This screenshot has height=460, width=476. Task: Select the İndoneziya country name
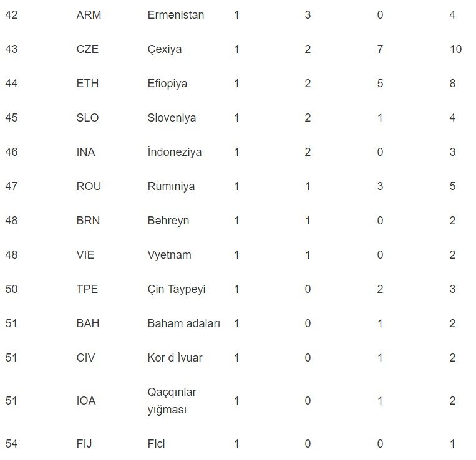pos(175,152)
